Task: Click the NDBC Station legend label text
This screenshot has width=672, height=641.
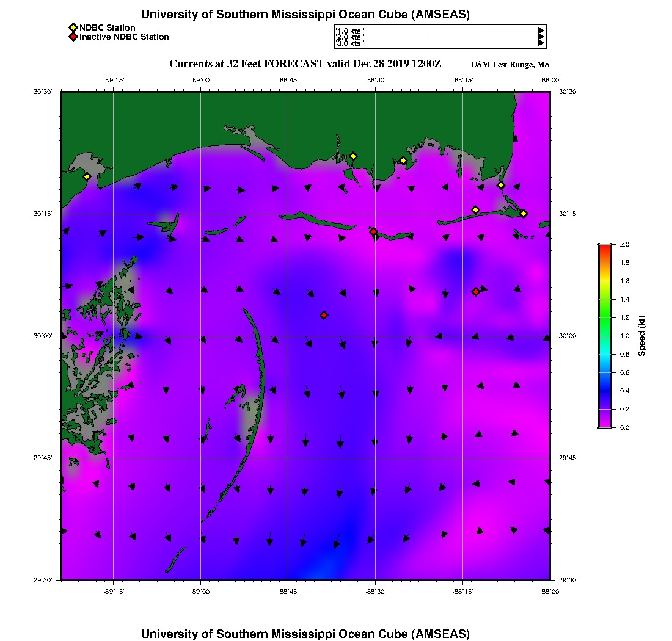Action: [108, 27]
